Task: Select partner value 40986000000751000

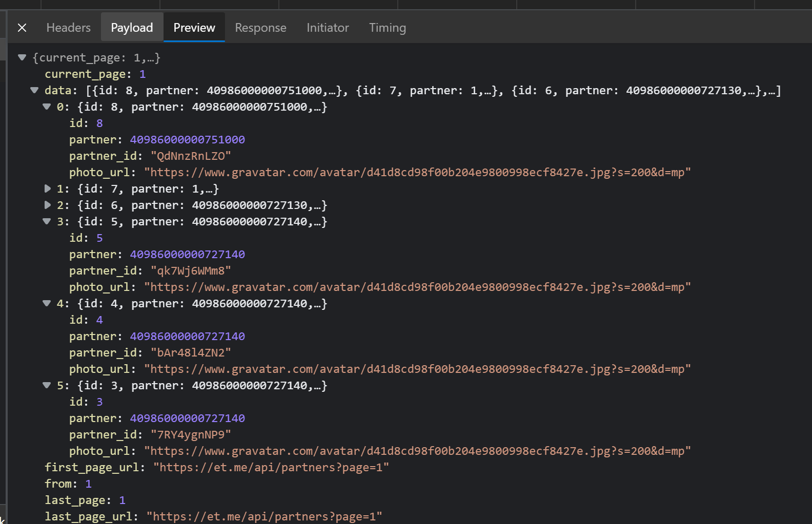Action: (x=188, y=139)
